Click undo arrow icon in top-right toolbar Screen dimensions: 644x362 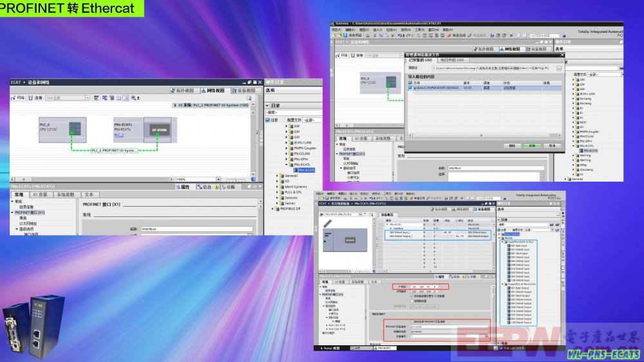pyautogui.click(x=399, y=35)
